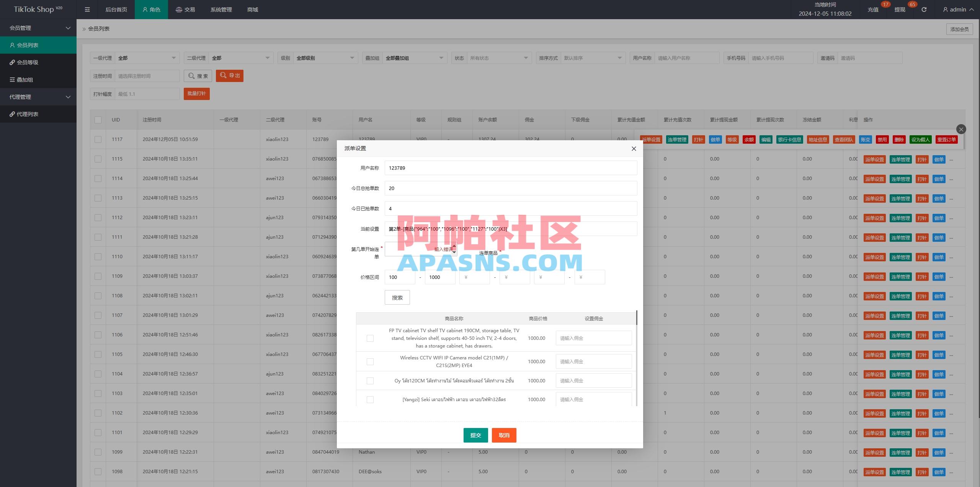The width and height of the screenshot is (980, 487).
Task: Click the 提交 button in the dialog
Action: tap(475, 435)
